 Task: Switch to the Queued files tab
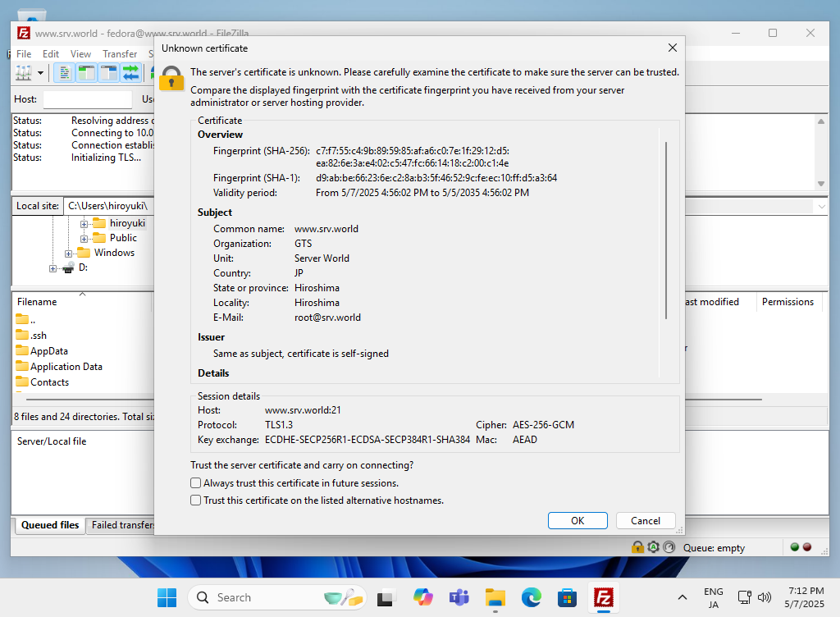tap(50, 525)
